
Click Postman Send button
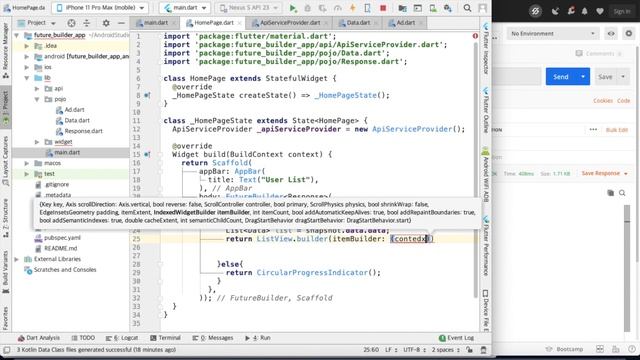561,76
